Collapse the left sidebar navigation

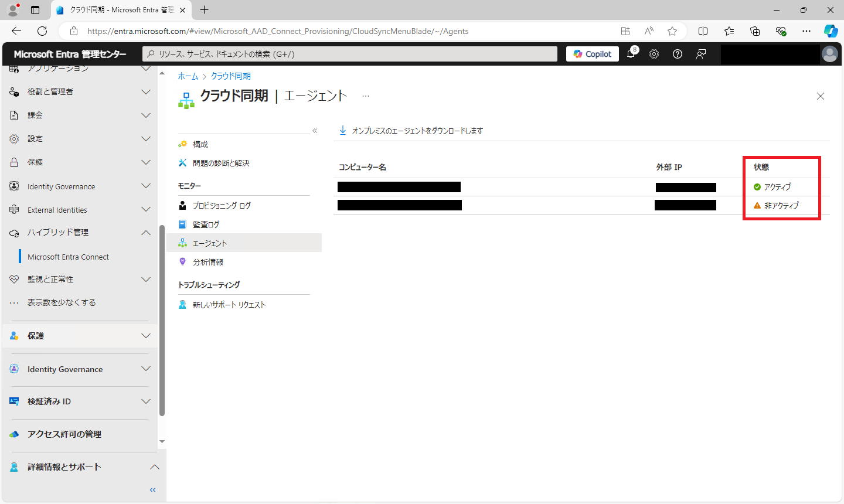[153, 490]
